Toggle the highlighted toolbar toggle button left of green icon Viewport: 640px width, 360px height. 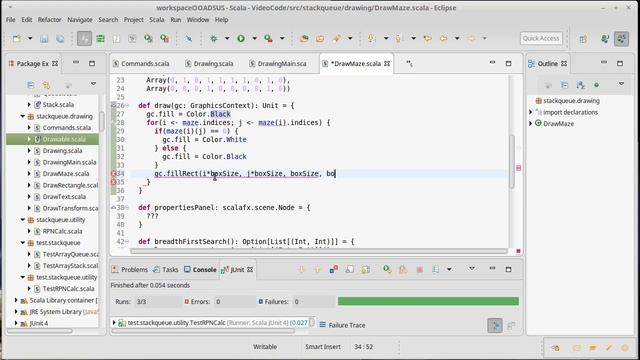tap(84, 38)
